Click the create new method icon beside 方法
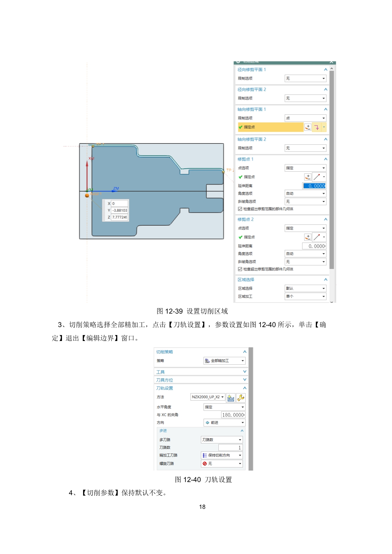This screenshot has height=554, width=392. pyautogui.click(x=231, y=398)
